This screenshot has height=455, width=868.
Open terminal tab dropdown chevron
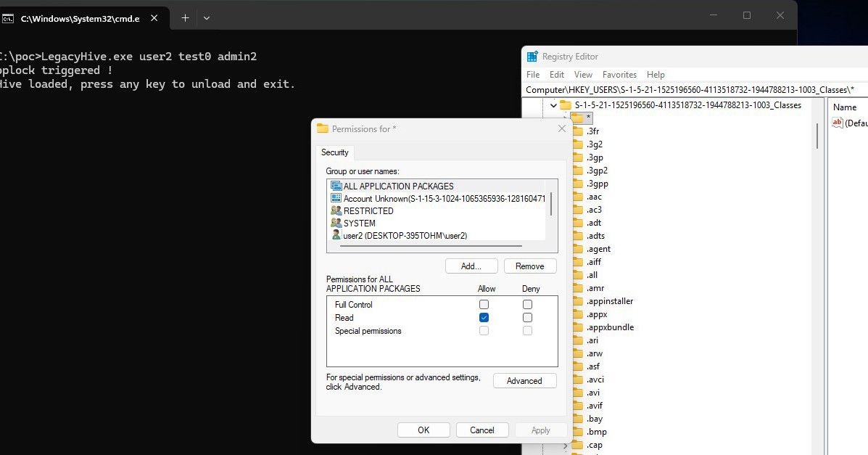coord(207,18)
